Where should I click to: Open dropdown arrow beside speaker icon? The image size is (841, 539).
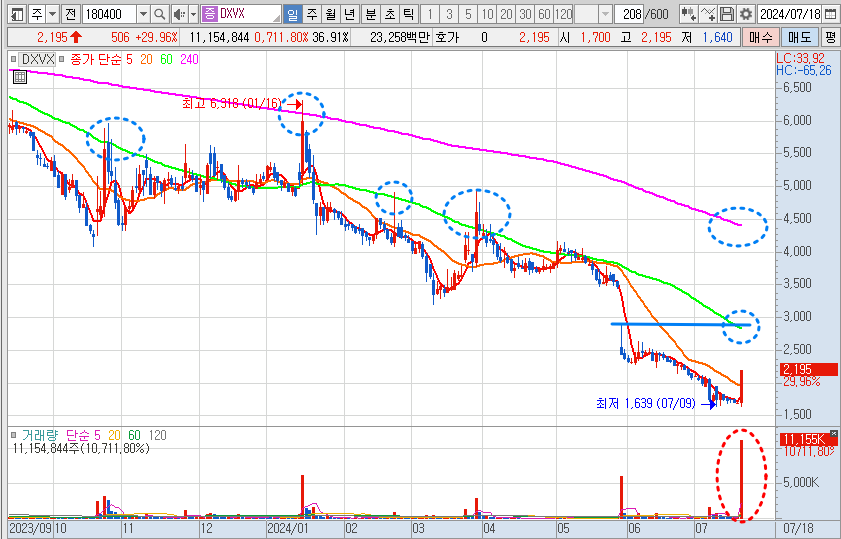tap(194, 14)
